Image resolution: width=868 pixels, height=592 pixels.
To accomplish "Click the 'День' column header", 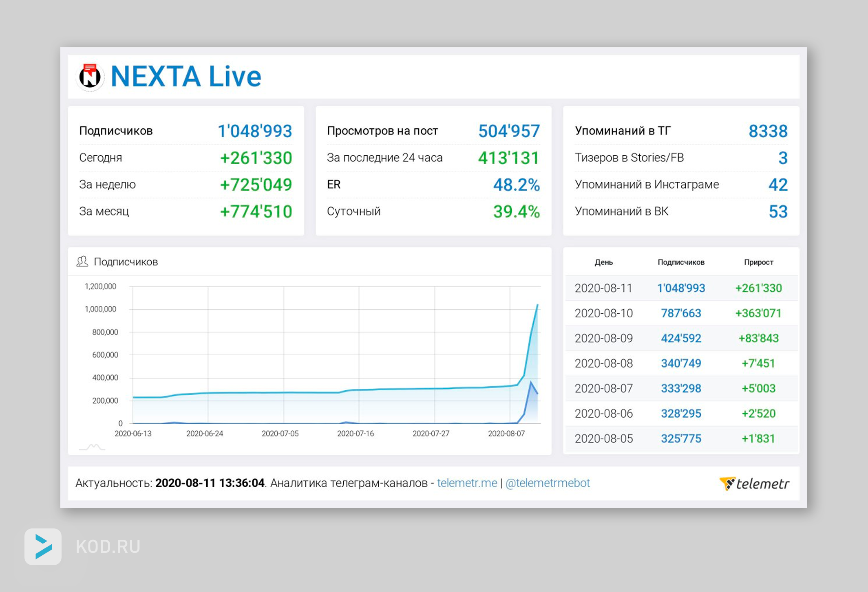I will click(603, 262).
